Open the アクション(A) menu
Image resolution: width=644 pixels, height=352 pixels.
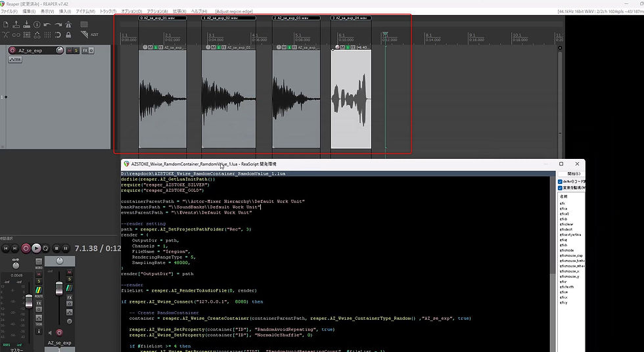tap(157, 11)
